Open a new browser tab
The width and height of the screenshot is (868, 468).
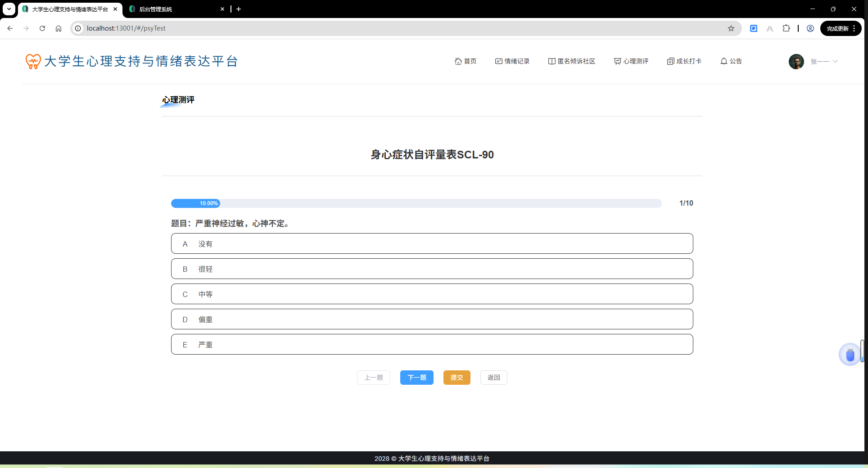[239, 9]
